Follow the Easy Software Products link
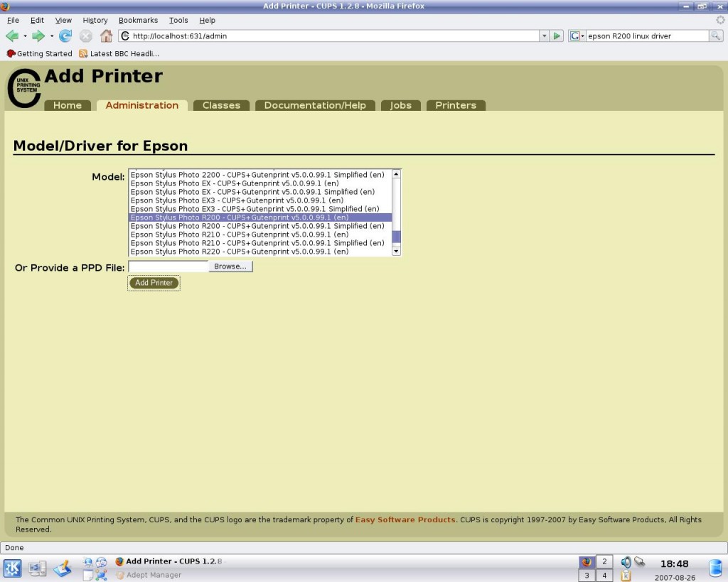Image resolution: width=728 pixels, height=582 pixels. pyautogui.click(x=405, y=519)
